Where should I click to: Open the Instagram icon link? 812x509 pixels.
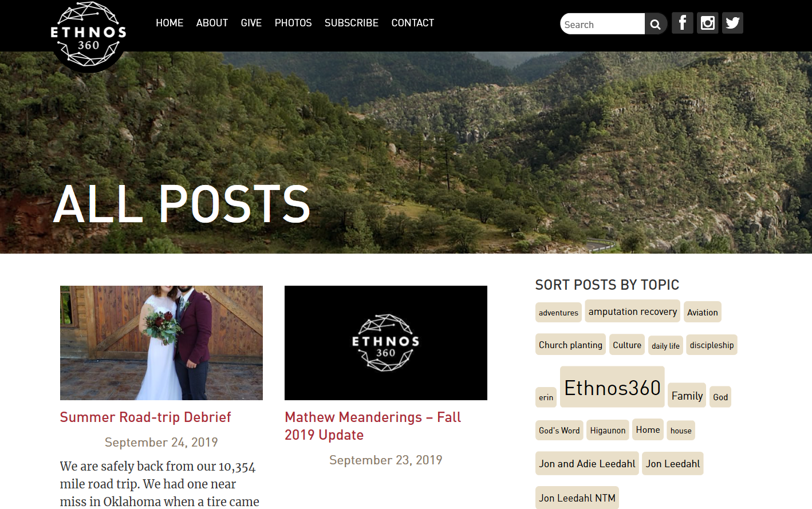tap(708, 23)
